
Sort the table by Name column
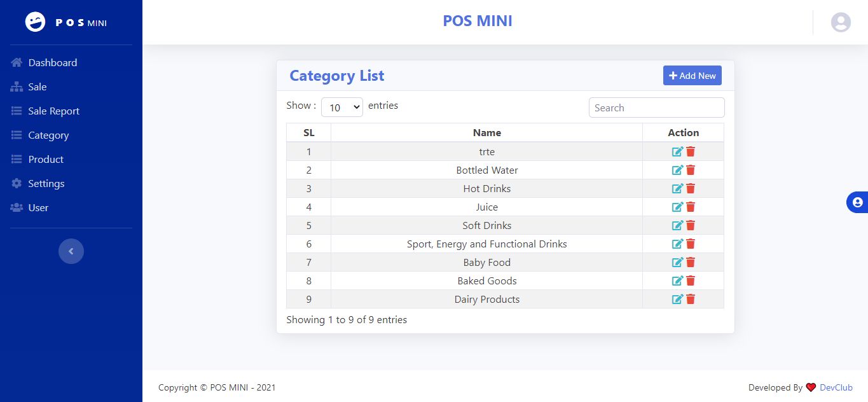tap(486, 132)
